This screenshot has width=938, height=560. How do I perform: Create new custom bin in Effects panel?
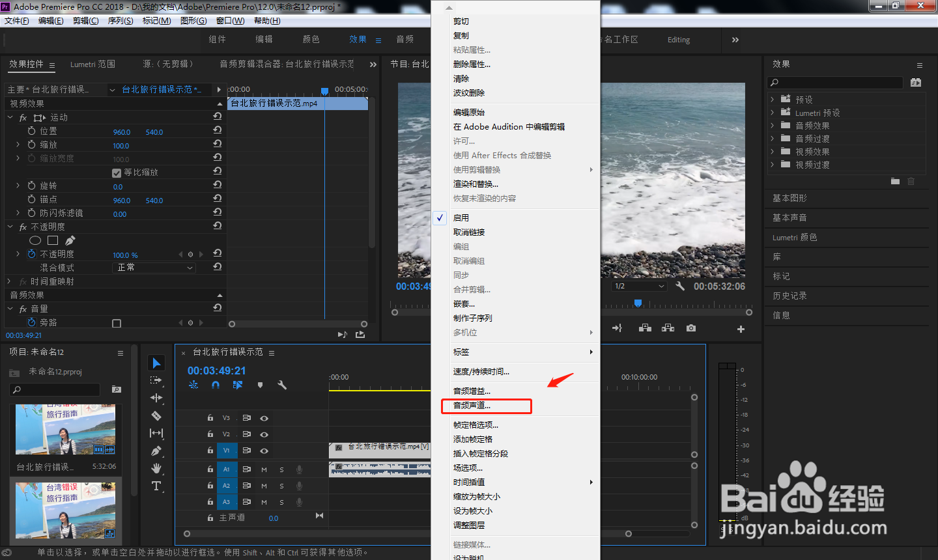(x=895, y=181)
